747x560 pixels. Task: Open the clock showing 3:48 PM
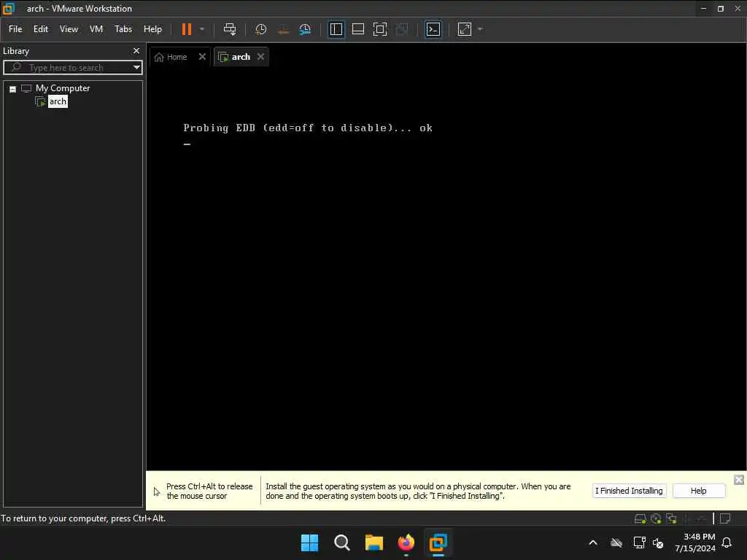click(695, 542)
